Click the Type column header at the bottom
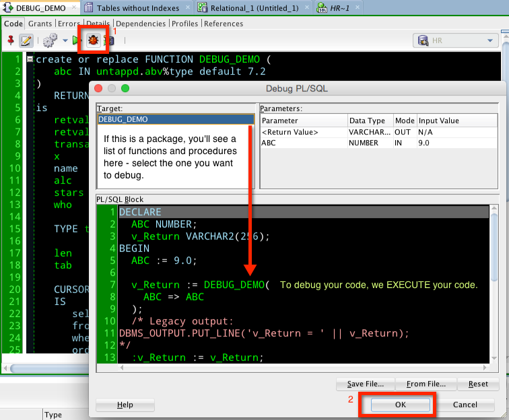The width and height of the screenshot is (509, 420). 53,415
